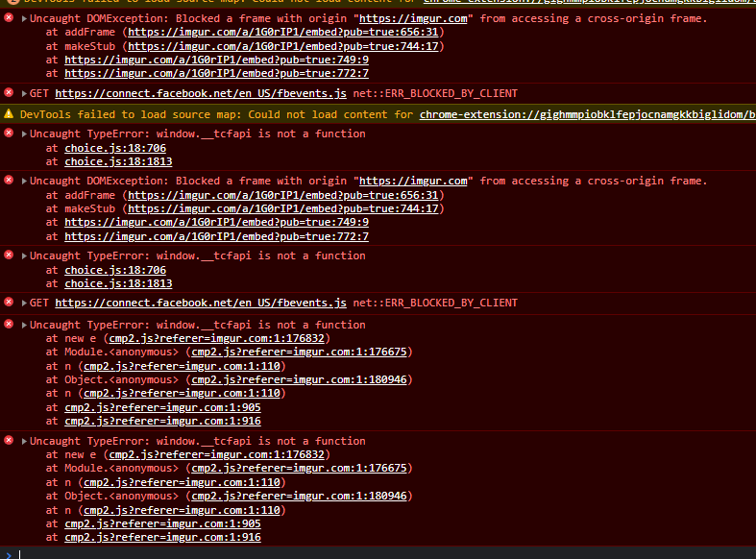Open Object.<anonymous> cmp2.js:1:180946 link in first cmp2 error
The height and width of the screenshot is (559, 756).
299,379
